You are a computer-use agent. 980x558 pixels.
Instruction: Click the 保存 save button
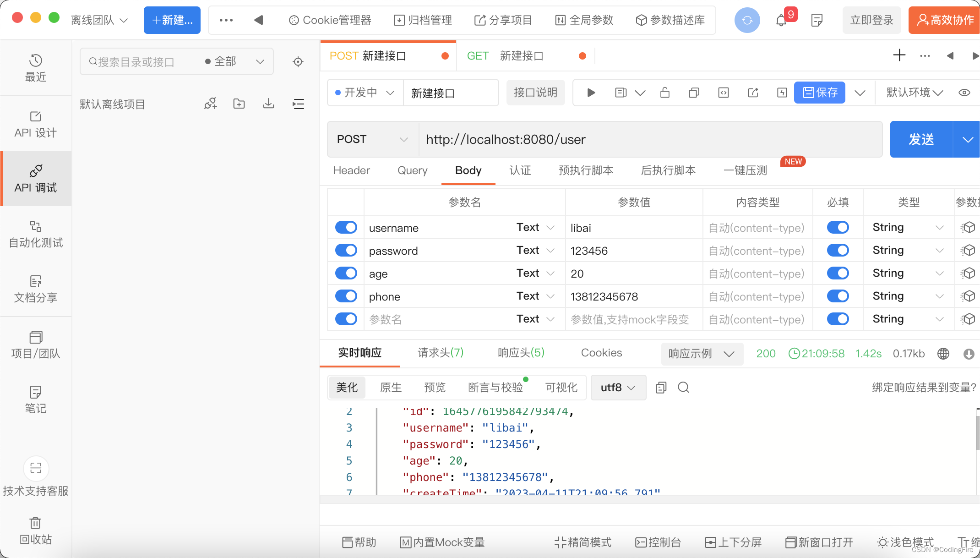coord(820,93)
